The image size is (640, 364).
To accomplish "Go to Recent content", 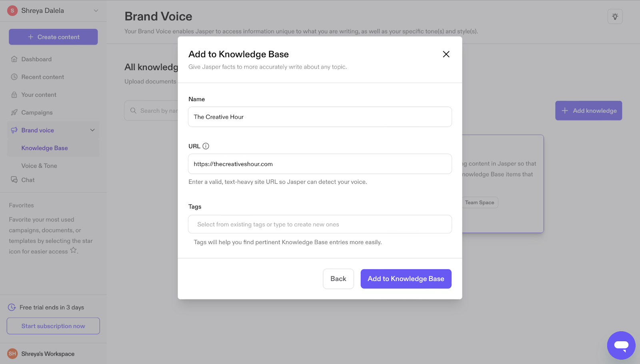I will pyautogui.click(x=42, y=77).
